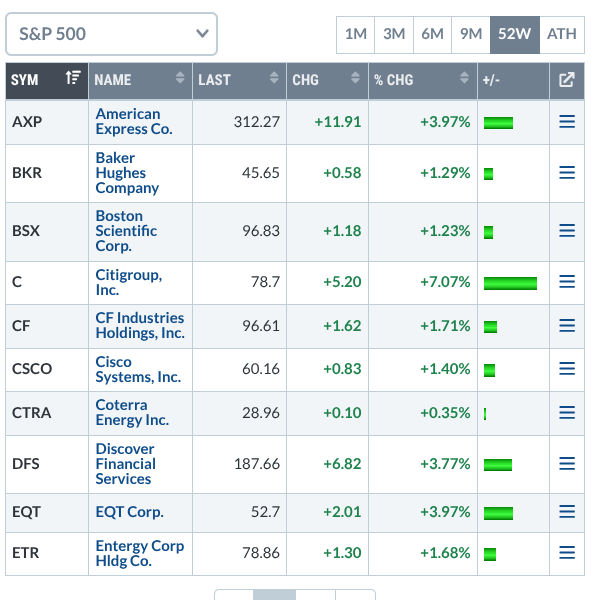Open menu icon for BKR row
The height and width of the screenshot is (600, 602).
point(567,173)
